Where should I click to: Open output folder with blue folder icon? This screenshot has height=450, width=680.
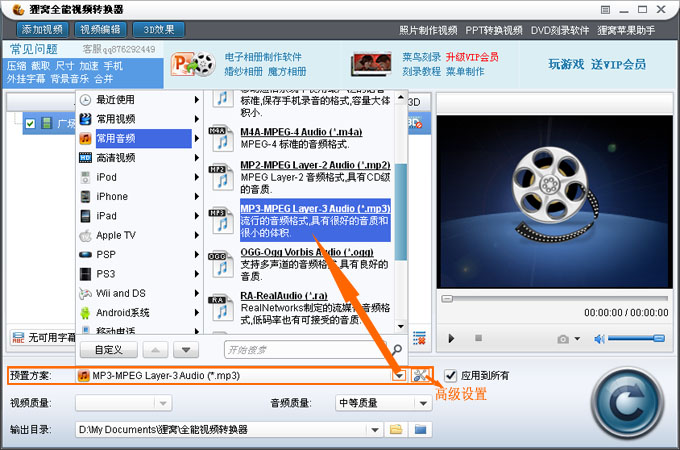pos(420,430)
